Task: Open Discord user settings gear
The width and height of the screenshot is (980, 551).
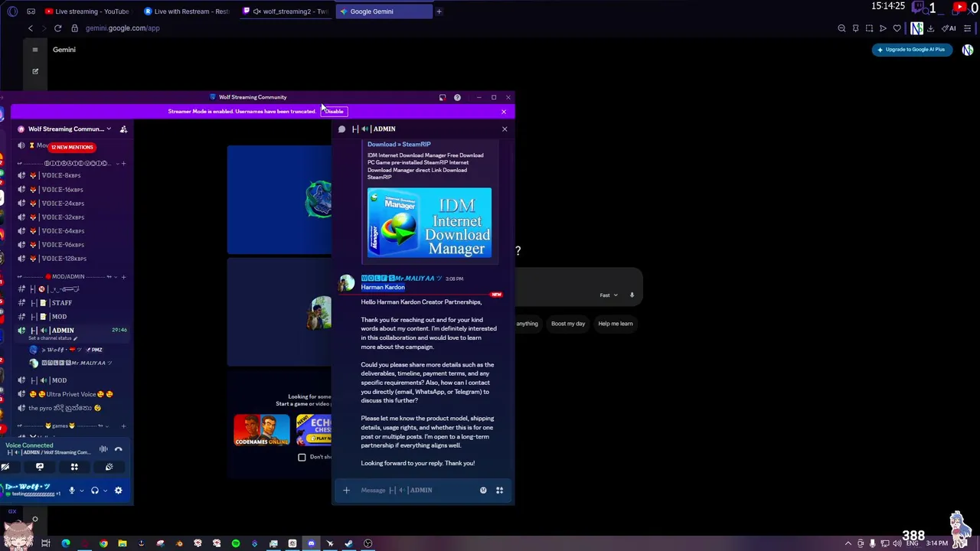Action: click(x=118, y=491)
